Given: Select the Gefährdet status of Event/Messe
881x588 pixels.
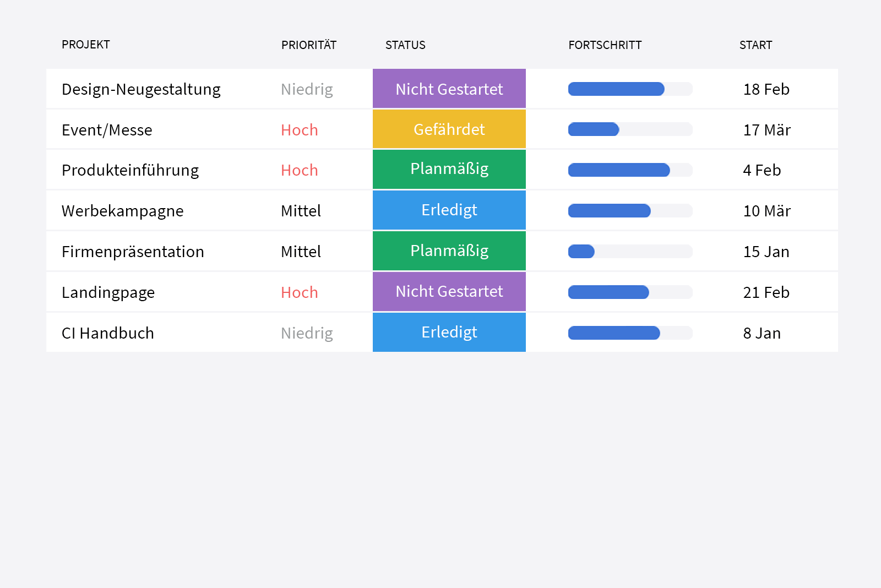Looking at the screenshot, I should 449,129.
